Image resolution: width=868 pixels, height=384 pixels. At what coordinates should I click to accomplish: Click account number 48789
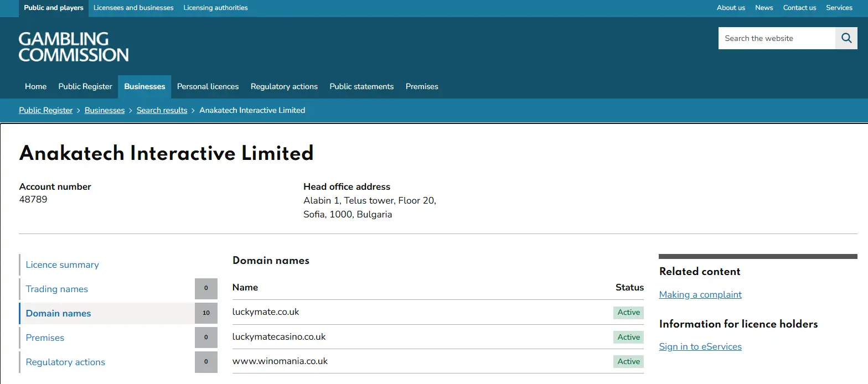33,199
